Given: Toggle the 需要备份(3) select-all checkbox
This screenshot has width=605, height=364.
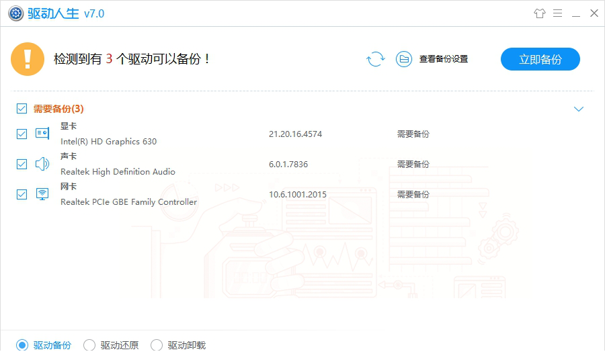Looking at the screenshot, I should click(x=22, y=109).
